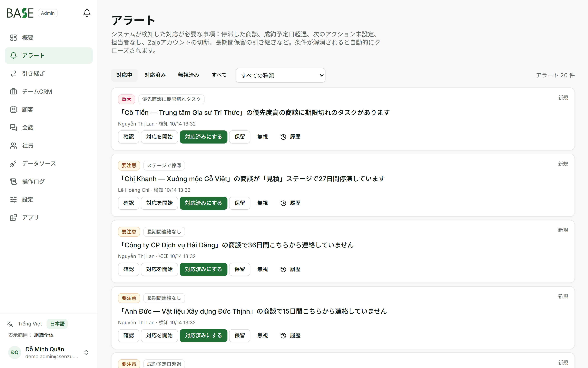
Task: Select the 無視済み tab
Action: pyautogui.click(x=189, y=75)
